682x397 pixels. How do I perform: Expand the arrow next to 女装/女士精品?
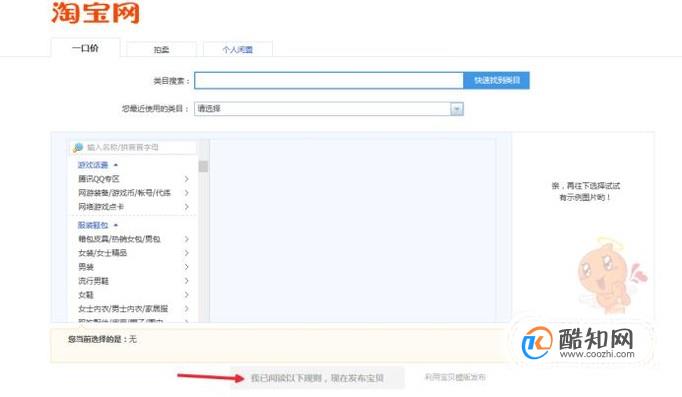click(187, 253)
